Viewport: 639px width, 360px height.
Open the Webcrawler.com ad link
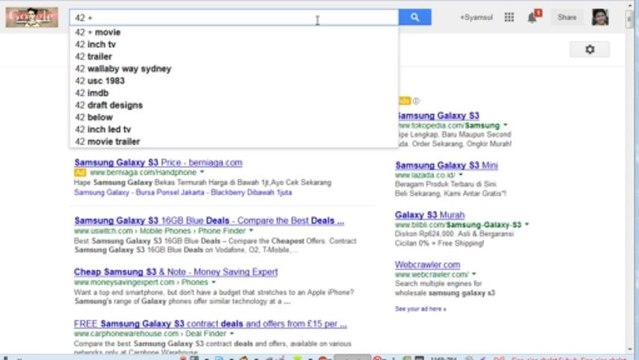pyautogui.click(x=427, y=265)
